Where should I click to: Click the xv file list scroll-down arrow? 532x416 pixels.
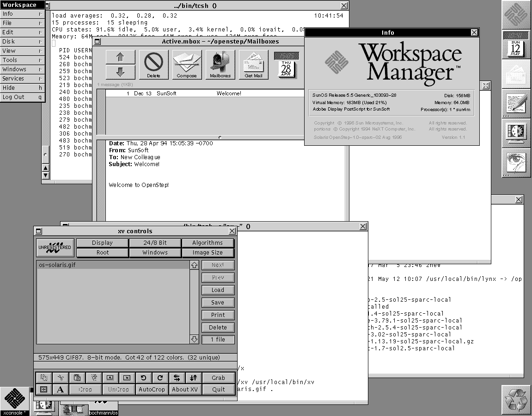pos(194,339)
